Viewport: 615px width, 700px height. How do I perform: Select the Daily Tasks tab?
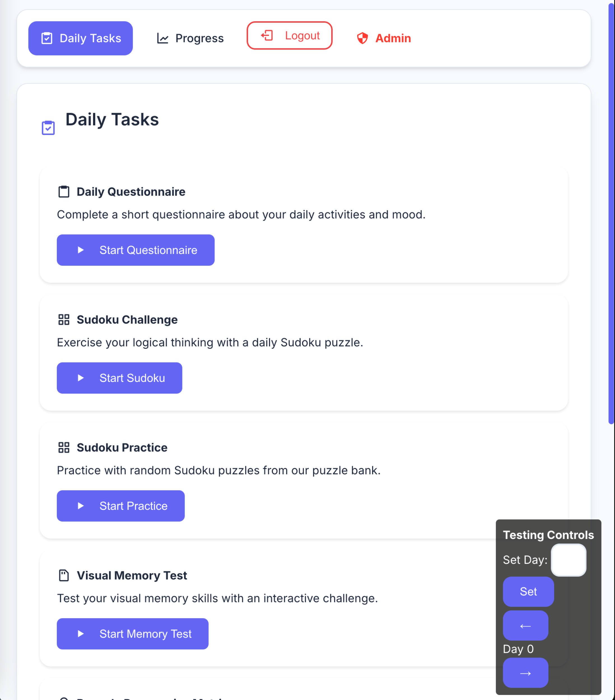point(80,38)
